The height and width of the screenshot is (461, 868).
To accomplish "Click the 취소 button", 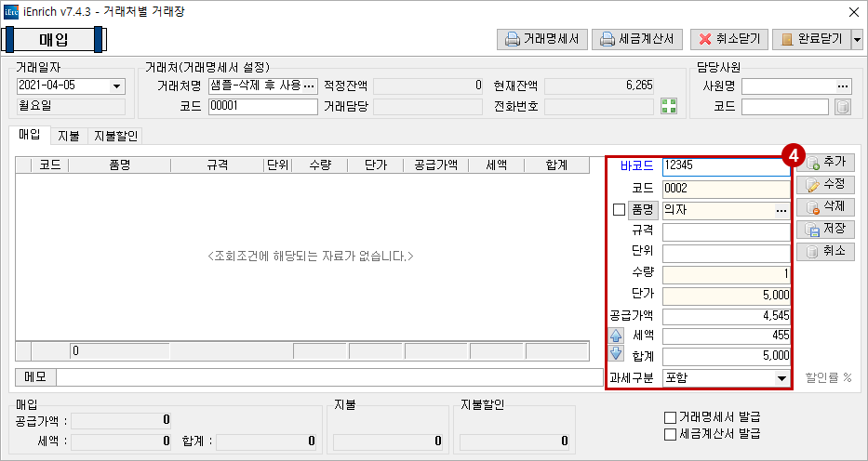I will (x=825, y=252).
